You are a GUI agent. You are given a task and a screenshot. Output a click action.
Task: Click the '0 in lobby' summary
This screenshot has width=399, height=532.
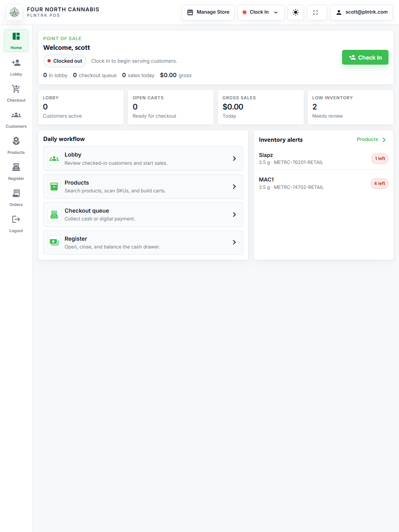(x=55, y=75)
